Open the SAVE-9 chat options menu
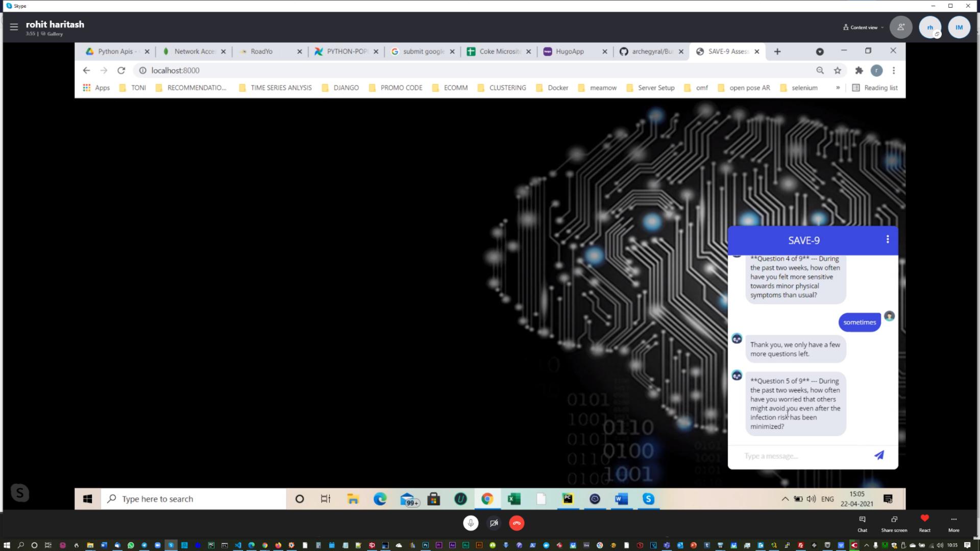The height and width of the screenshot is (551, 980). tap(888, 239)
